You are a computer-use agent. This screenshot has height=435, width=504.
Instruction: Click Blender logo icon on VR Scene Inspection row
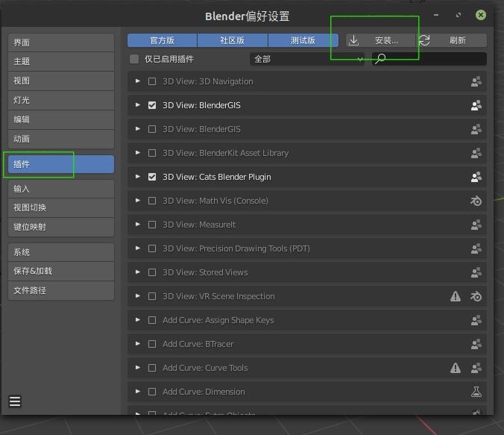point(476,296)
